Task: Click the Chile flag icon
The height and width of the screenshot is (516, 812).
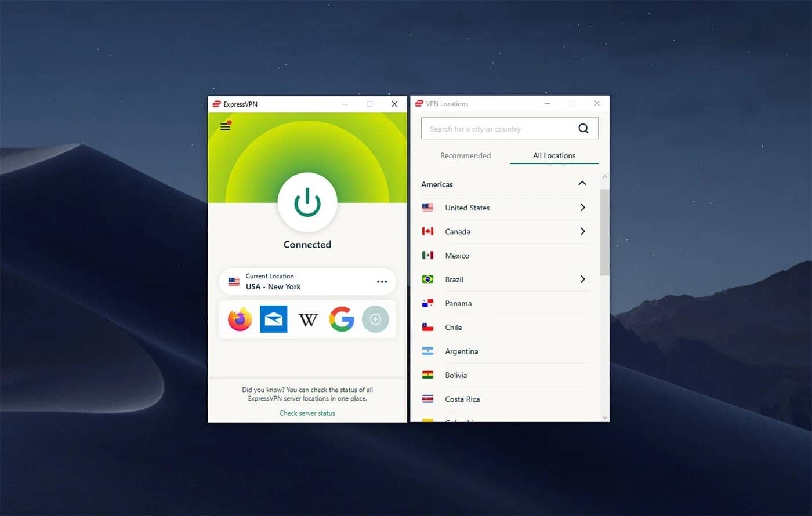Action: (427, 328)
